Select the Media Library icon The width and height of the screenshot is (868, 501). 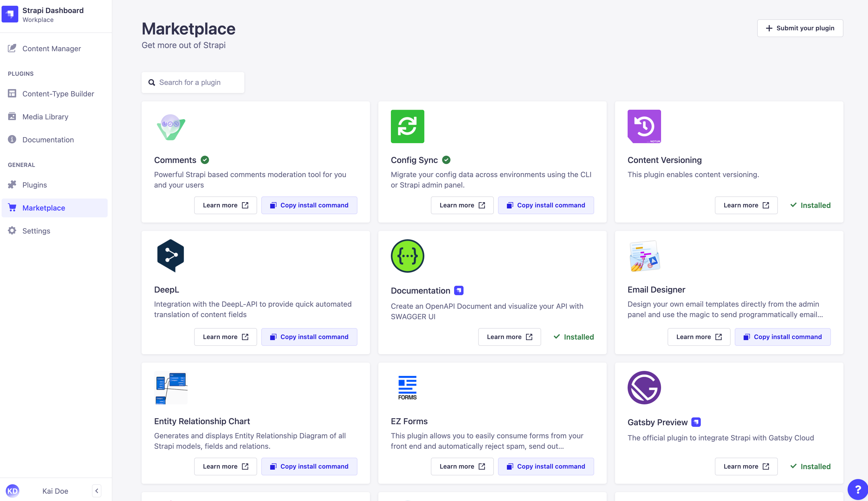12,116
